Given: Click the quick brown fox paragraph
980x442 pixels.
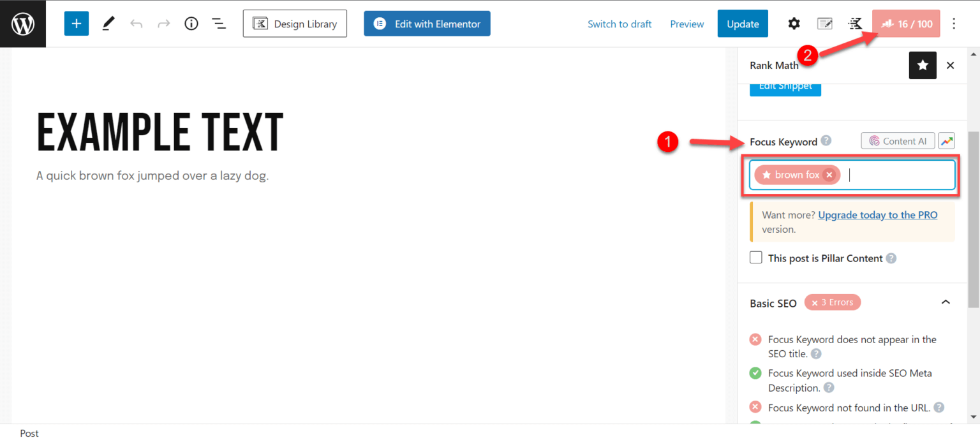Looking at the screenshot, I should pyautogui.click(x=152, y=175).
